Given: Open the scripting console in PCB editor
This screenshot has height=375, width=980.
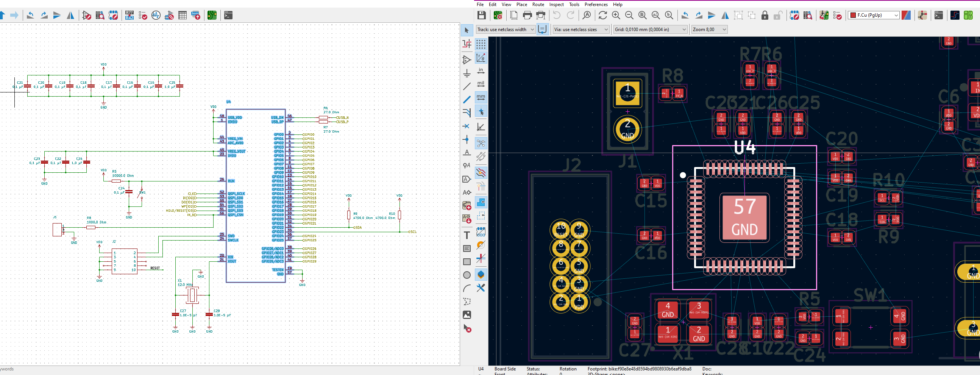Looking at the screenshot, I should click(938, 15).
